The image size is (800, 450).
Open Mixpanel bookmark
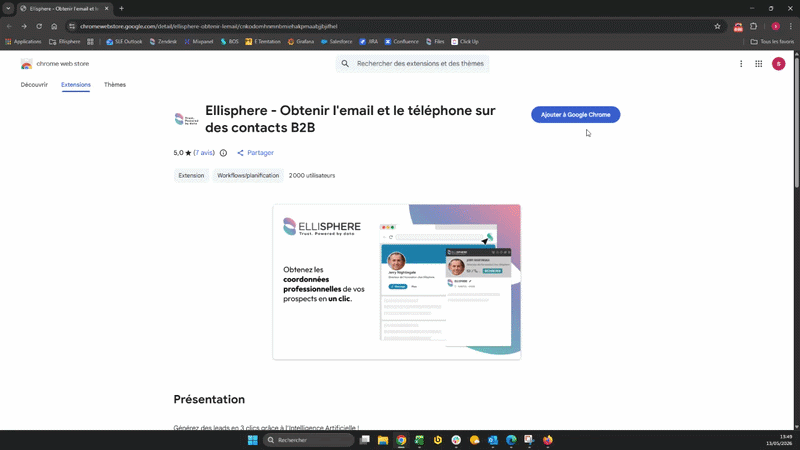pyautogui.click(x=198, y=42)
